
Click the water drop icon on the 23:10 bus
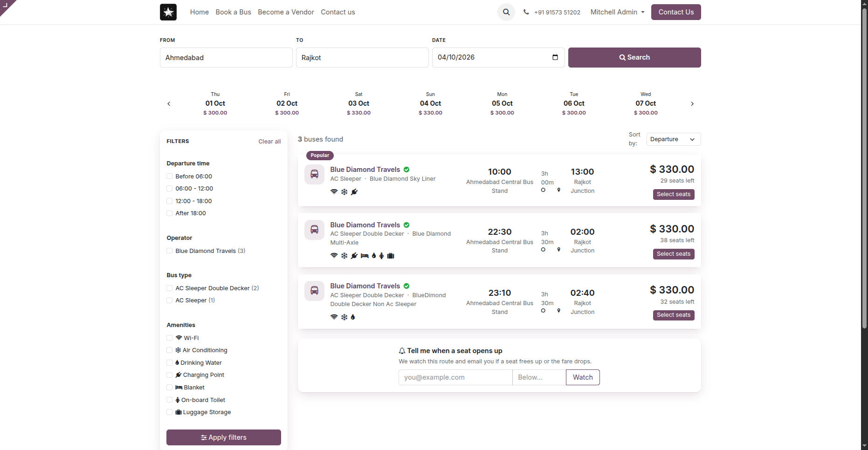(x=353, y=317)
